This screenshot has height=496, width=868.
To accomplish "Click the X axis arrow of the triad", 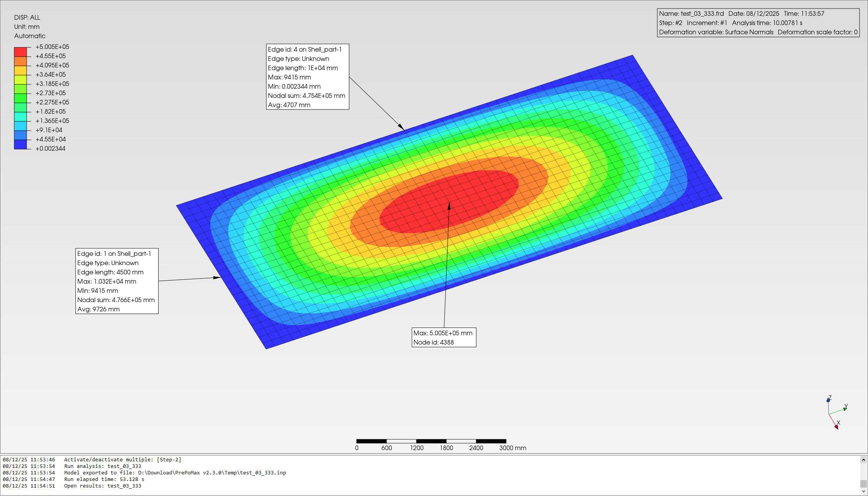I will pos(836,426).
